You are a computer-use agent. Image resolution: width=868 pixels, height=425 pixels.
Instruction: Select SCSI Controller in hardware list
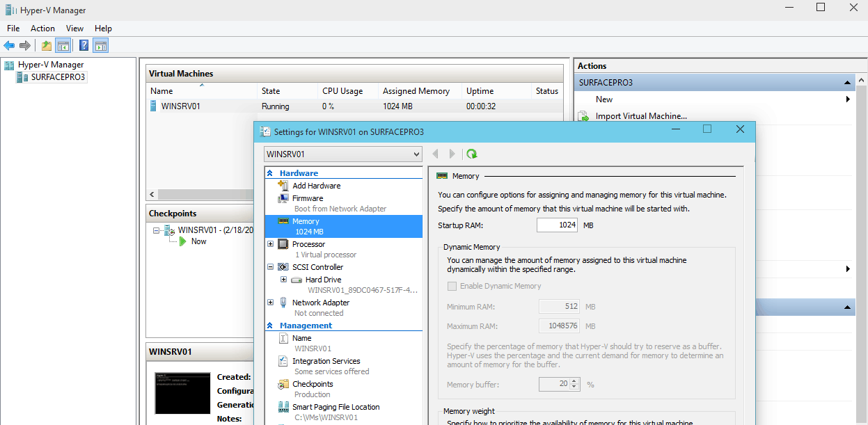[317, 267]
